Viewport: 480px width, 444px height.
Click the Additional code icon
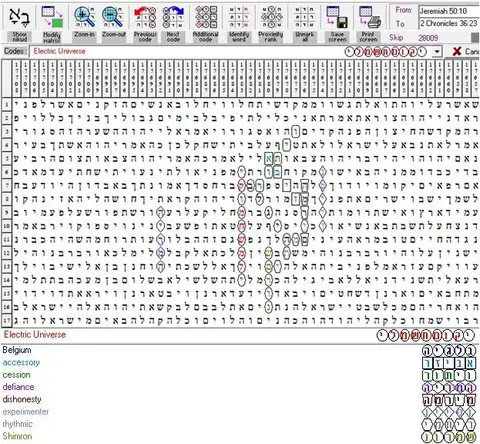click(x=206, y=17)
